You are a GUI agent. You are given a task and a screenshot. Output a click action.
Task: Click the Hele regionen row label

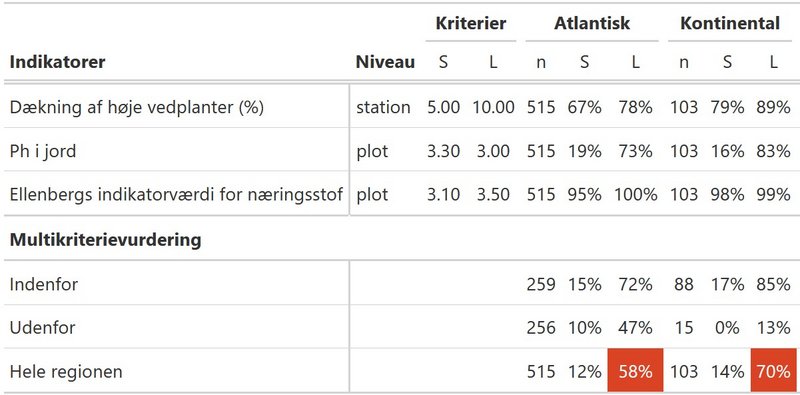click(x=66, y=371)
